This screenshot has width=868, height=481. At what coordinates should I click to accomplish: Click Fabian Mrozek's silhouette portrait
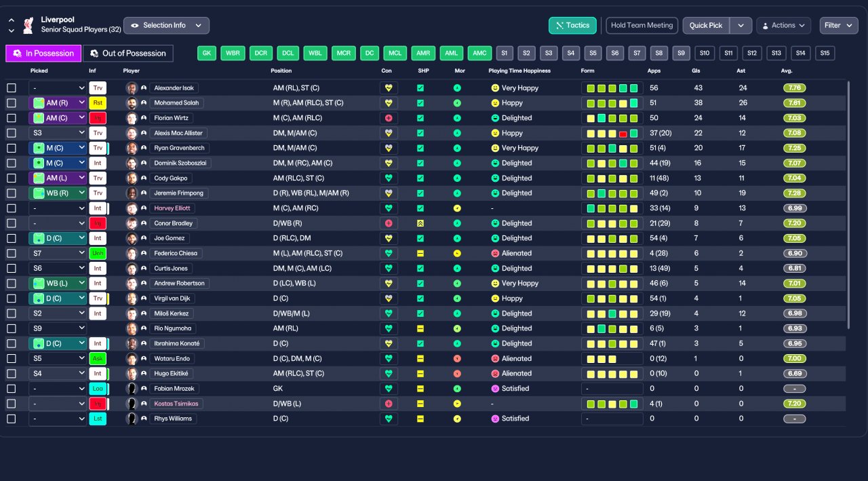[132, 389]
